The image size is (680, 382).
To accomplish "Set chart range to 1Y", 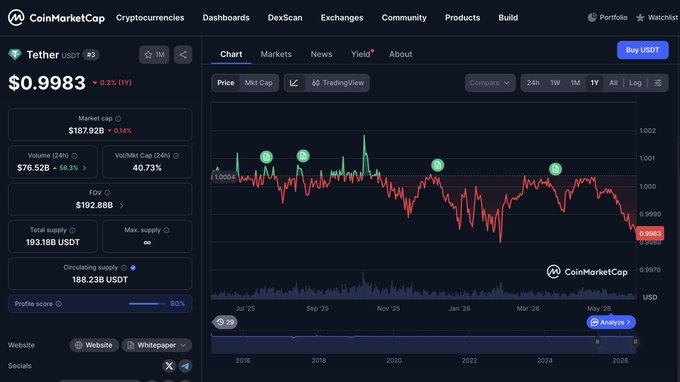I will pyautogui.click(x=595, y=83).
